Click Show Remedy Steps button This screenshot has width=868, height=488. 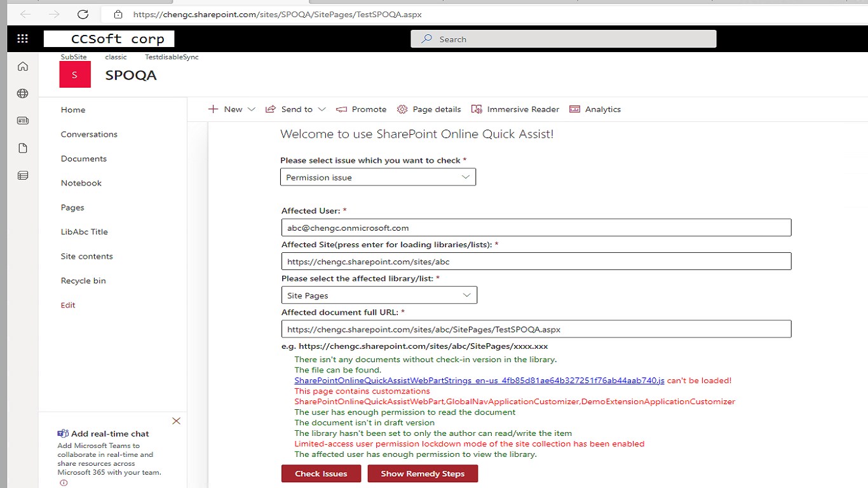tap(423, 473)
